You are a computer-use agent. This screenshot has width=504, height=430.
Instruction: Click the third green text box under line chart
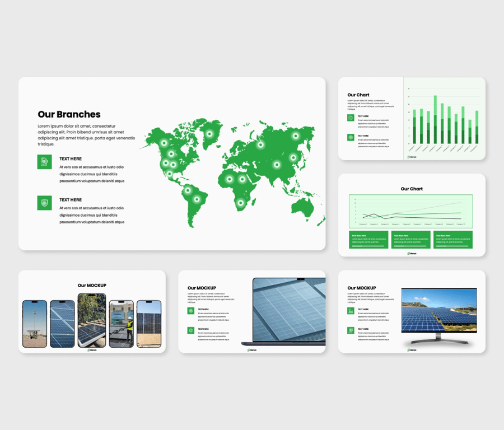(x=452, y=240)
